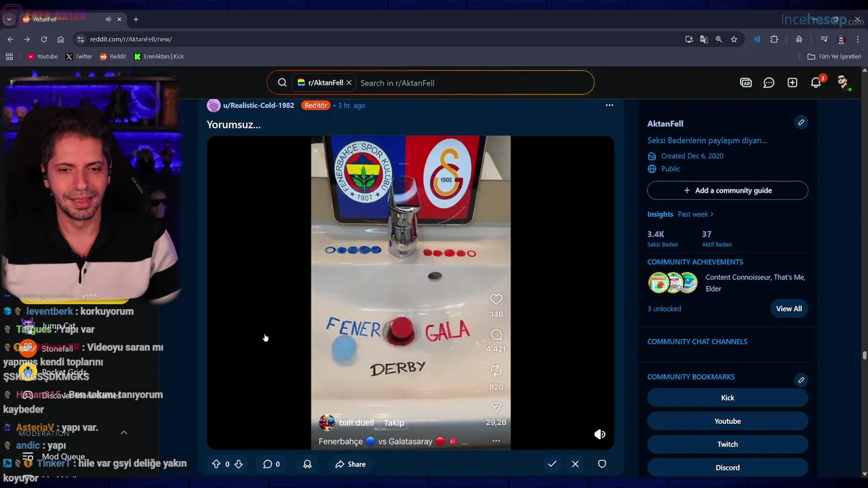Remove the r/AktanFell search scope chip

[x=349, y=83]
